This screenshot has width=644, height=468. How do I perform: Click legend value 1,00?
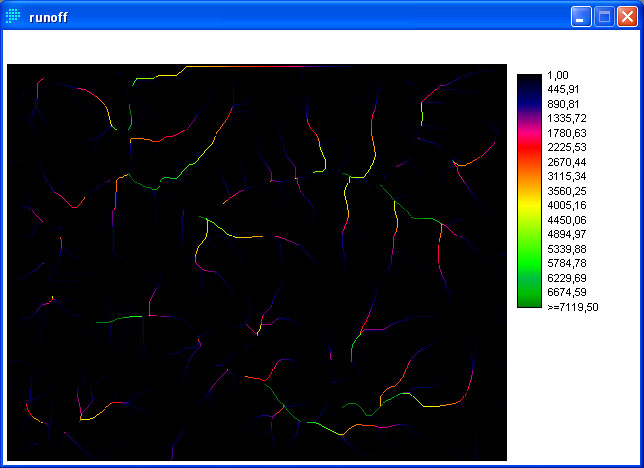(558, 75)
